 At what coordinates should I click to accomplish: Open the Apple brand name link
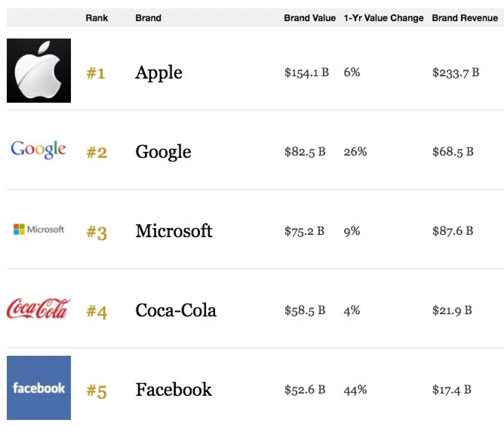coord(159,73)
